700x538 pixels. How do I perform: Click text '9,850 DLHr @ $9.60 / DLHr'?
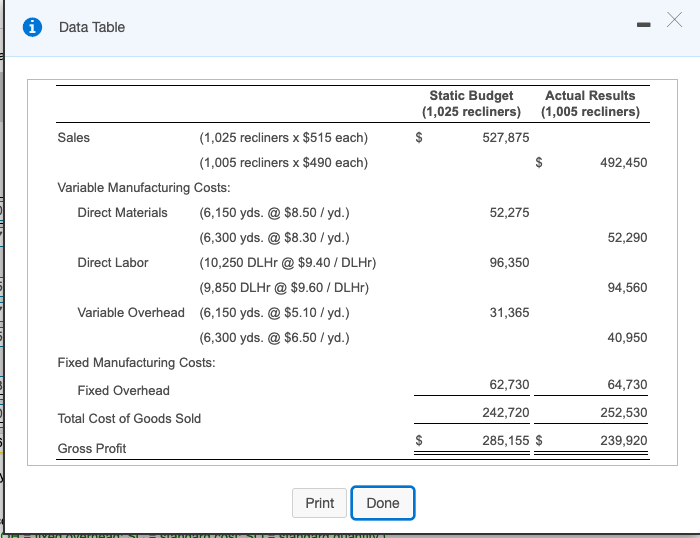pyautogui.click(x=284, y=288)
